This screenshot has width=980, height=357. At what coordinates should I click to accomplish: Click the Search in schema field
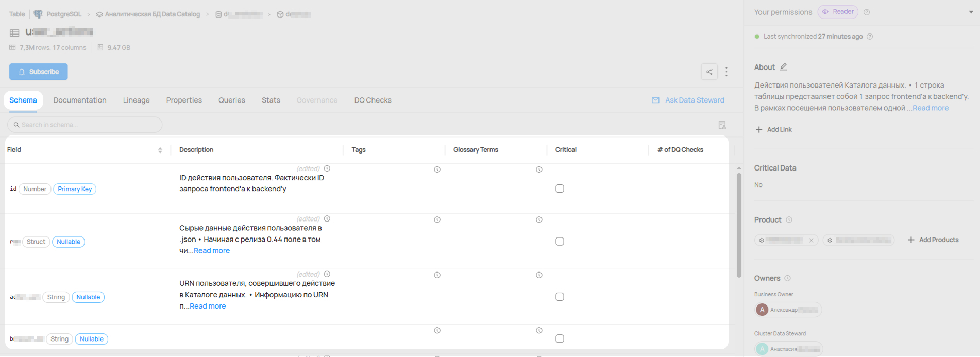(85, 125)
